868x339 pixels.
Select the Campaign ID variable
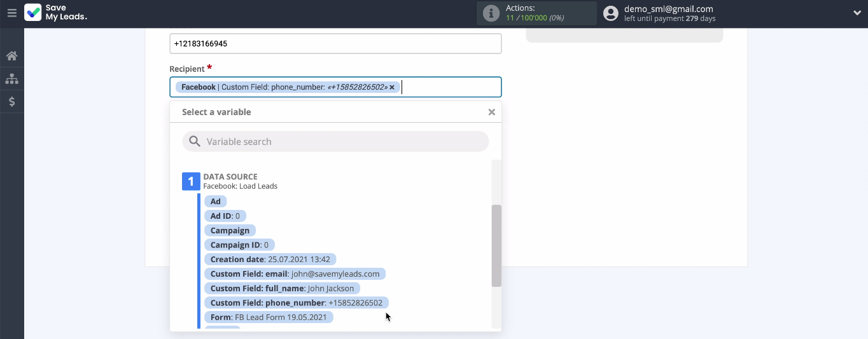pyautogui.click(x=239, y=245)
